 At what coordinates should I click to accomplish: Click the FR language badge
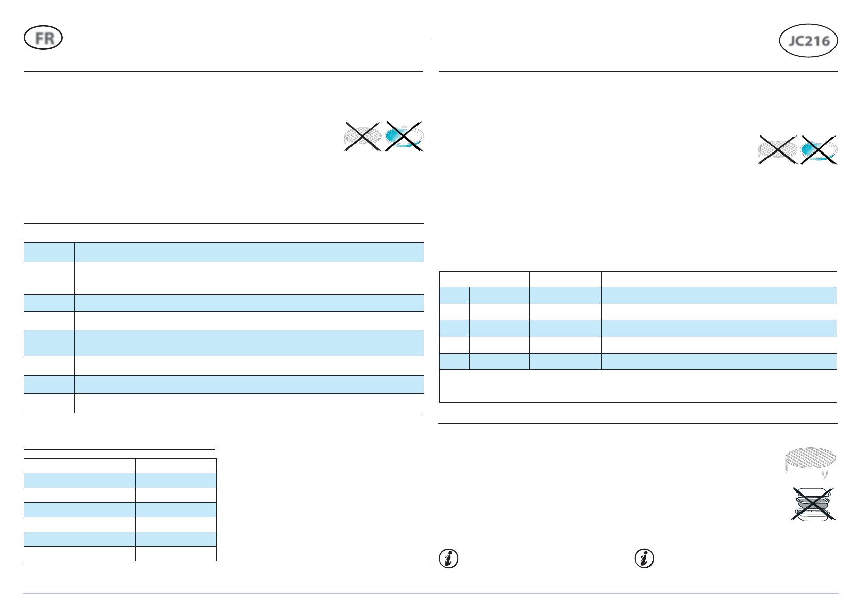click(43, 39)
